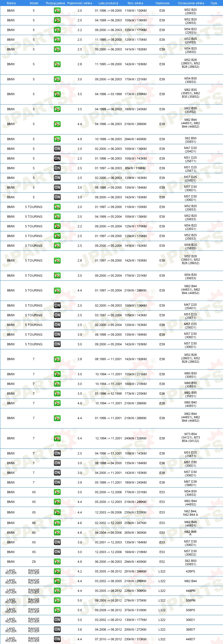Click the ON icon in BMW 5 85kW / 116KM row
Screen dimensions: 223x644
point(57,168)
